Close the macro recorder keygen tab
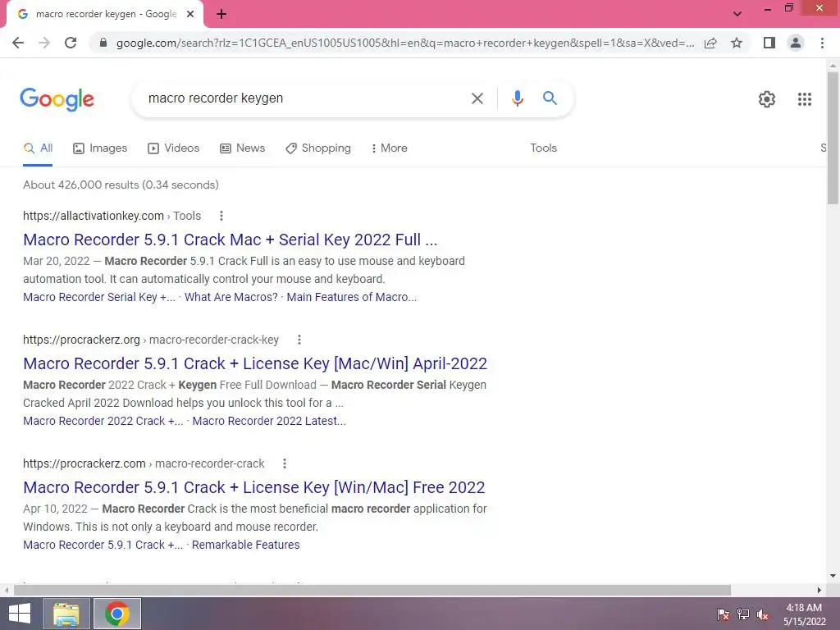Image resolution: width=840 pixels, height=630 pixels. pyautogui.click(x=190, y=15)
